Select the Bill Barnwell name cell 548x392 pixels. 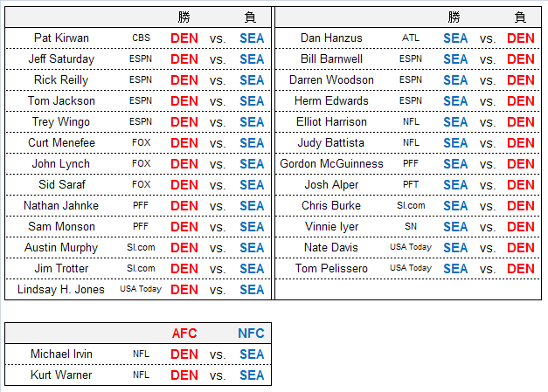331,59
